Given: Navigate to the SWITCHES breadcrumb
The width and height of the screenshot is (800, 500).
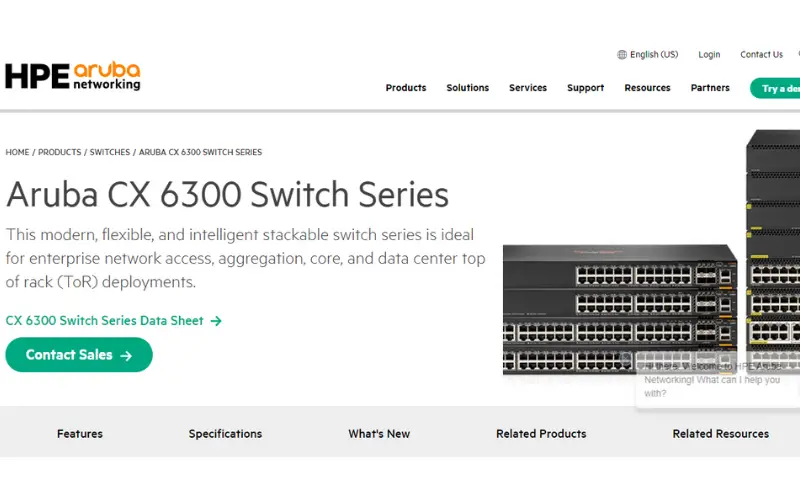Looking at the screenshot, I should pyautogui.click(x=110, y=152).
